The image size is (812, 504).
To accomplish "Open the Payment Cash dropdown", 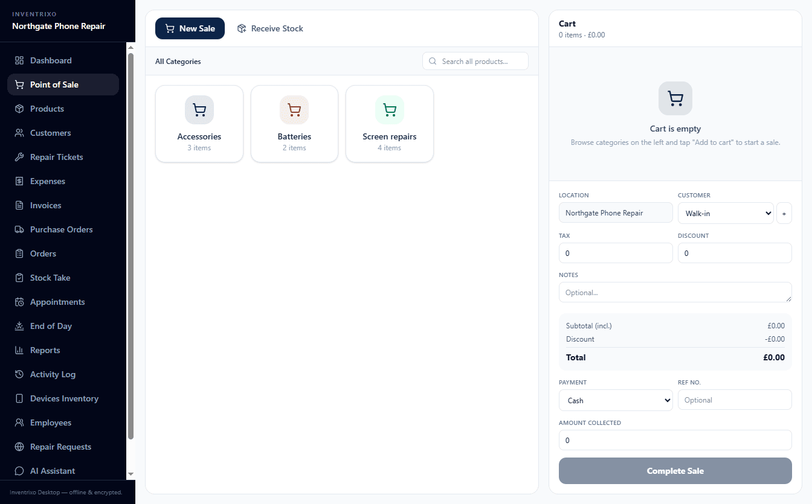I will 616,400.
